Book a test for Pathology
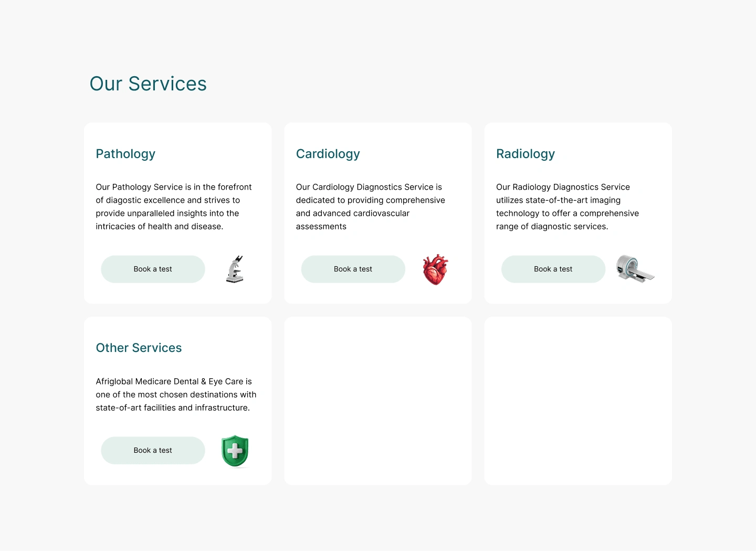 [x=153, y=269]
